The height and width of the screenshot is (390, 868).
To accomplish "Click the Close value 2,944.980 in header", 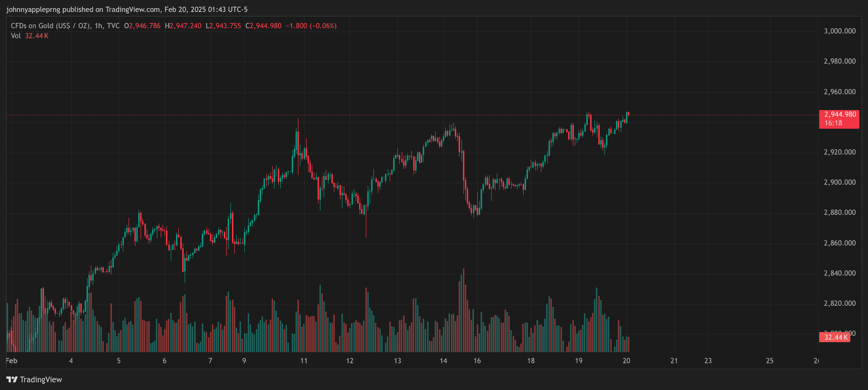I will [265, 26].
